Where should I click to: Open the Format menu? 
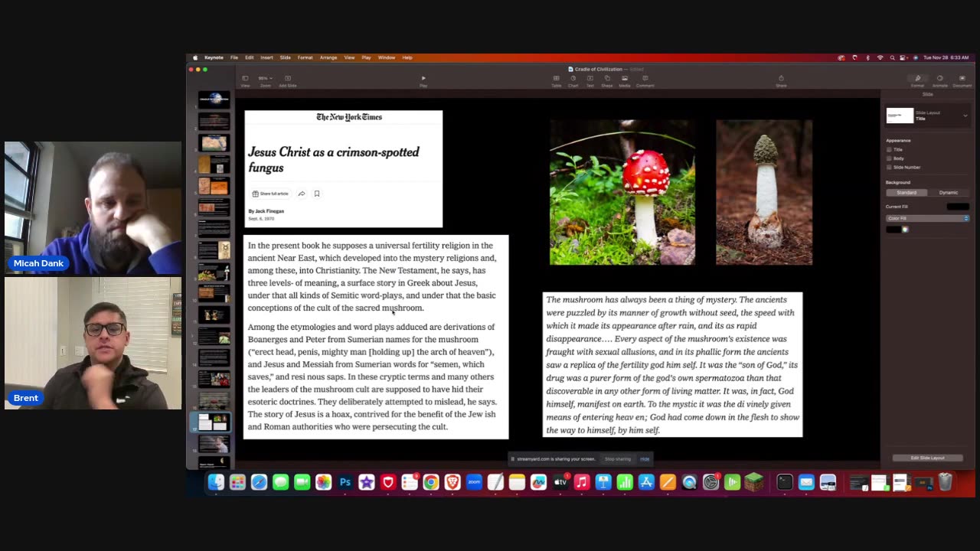(305, 57)
